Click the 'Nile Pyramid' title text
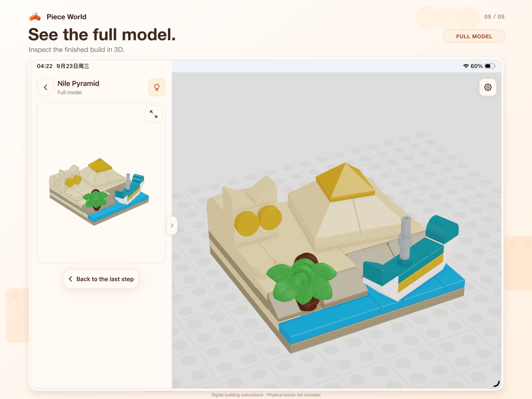The image size is (532, 399). 78,83
